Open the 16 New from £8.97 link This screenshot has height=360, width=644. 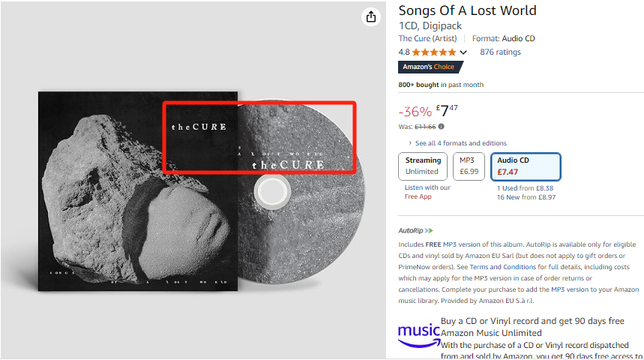(526, 196)
